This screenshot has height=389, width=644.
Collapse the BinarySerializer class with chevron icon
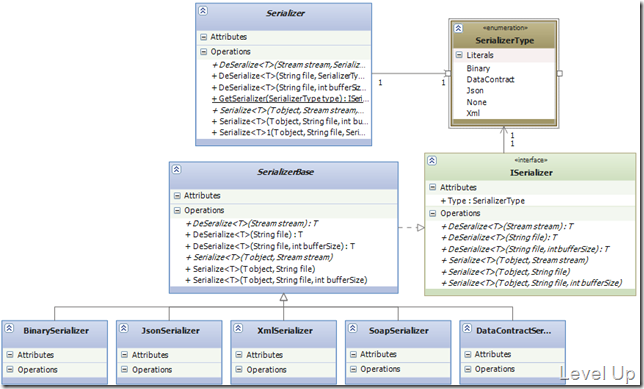click(9, 328)
